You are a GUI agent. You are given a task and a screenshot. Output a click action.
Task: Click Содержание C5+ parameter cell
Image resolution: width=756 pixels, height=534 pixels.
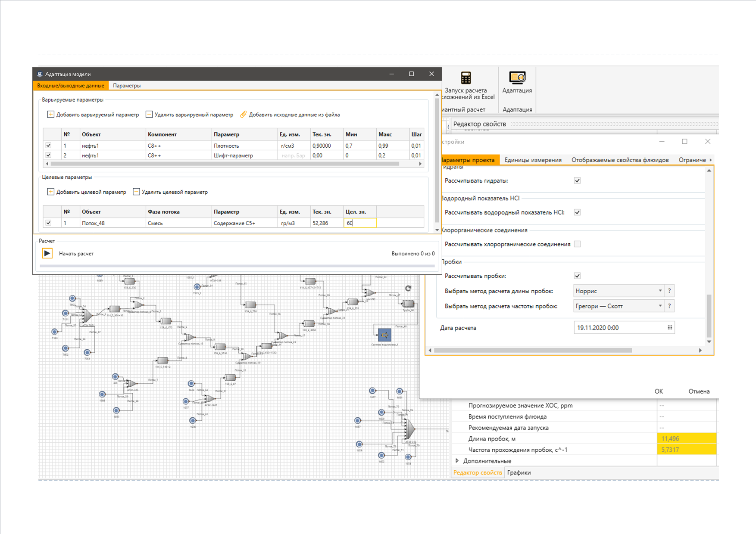[244, 223]
